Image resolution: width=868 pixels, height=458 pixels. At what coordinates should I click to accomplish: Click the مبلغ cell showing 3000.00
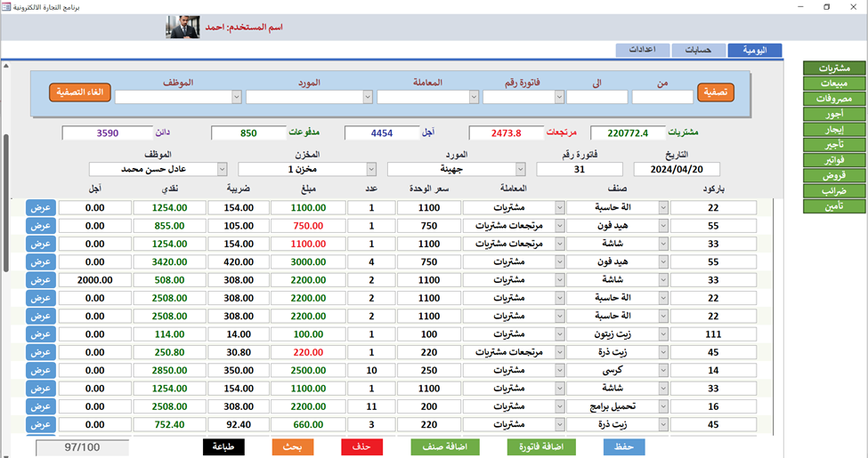tap(308, 261)
